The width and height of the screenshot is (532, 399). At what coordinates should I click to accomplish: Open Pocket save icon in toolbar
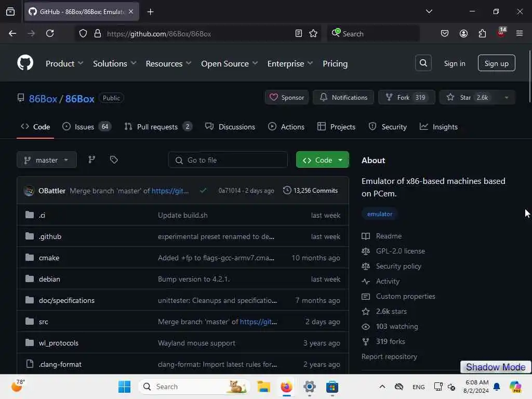click(445, 33)
